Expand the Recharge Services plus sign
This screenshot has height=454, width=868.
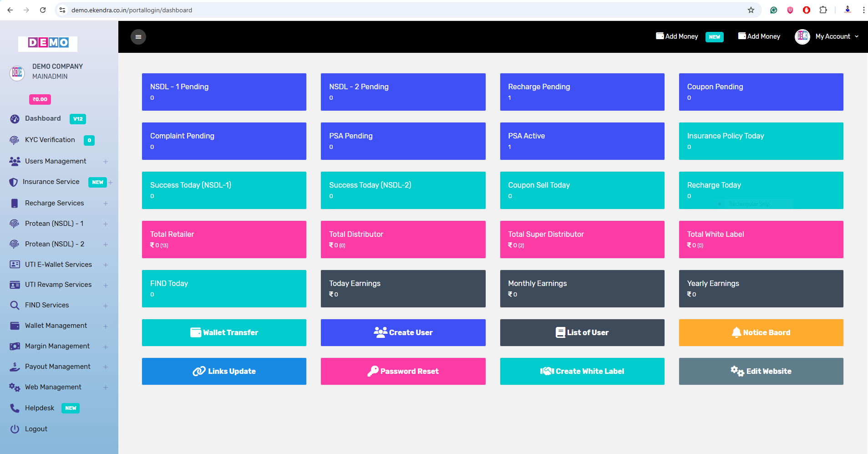105,204
